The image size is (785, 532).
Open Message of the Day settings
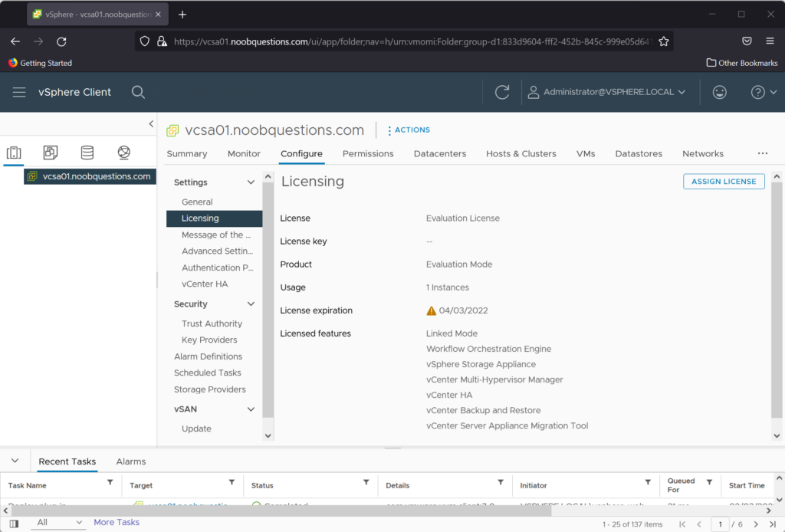(x=216, y=235)
